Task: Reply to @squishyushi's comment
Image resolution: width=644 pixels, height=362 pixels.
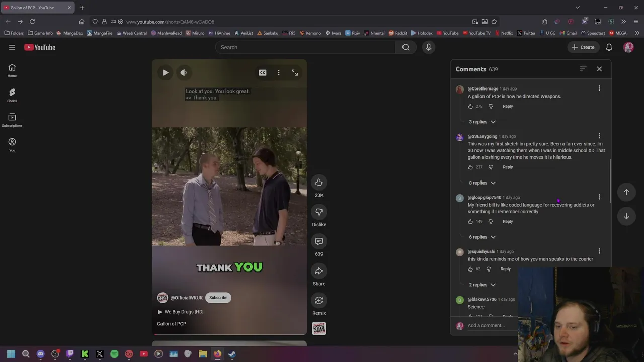Action: tap(505, 269)
